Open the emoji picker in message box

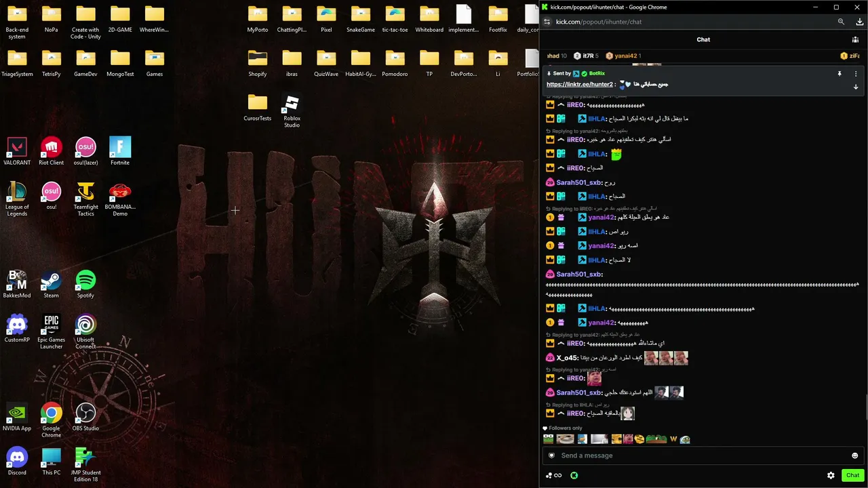[x=854, y=455]
